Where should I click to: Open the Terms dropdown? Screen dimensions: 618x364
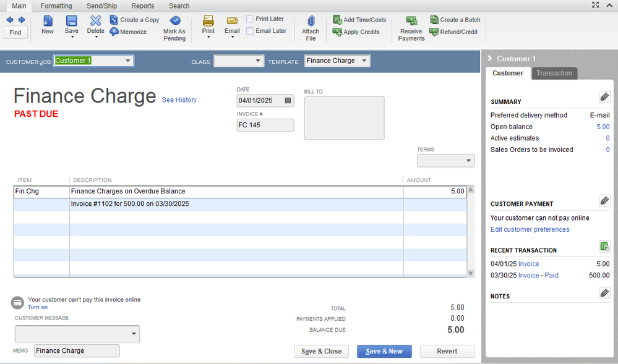pyautogui.click(x=468, y=161)
